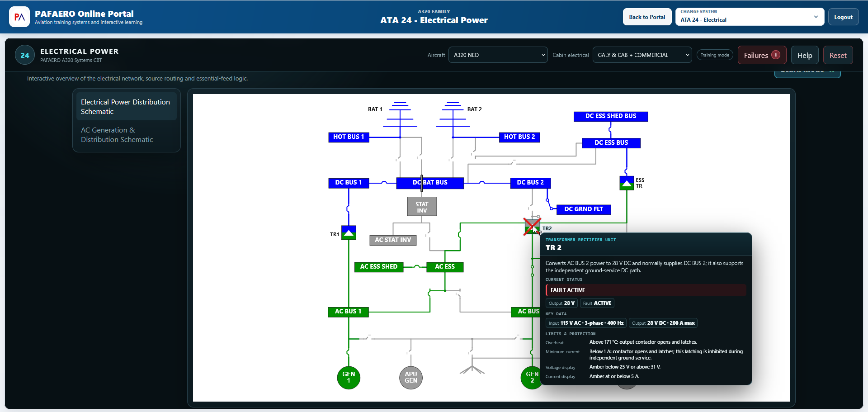
Task: Select the APU GEN generator circle
Action: tap(411, 378)
